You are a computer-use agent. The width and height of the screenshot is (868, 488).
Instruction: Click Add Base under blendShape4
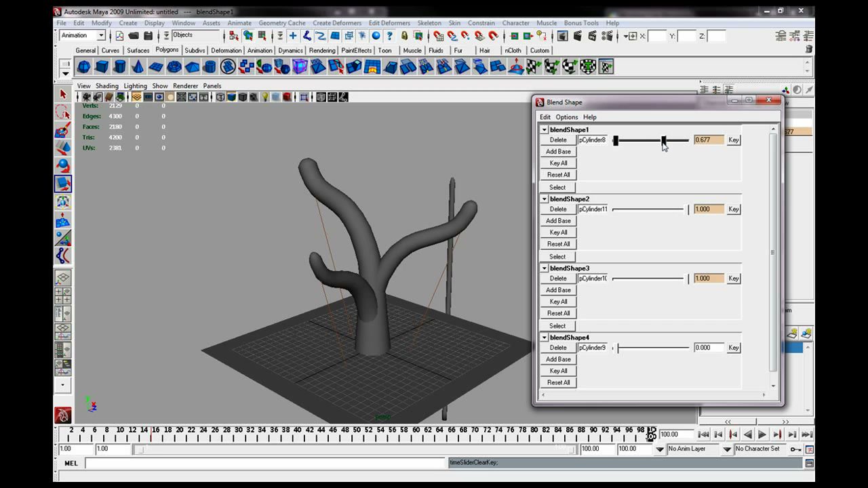558,359
